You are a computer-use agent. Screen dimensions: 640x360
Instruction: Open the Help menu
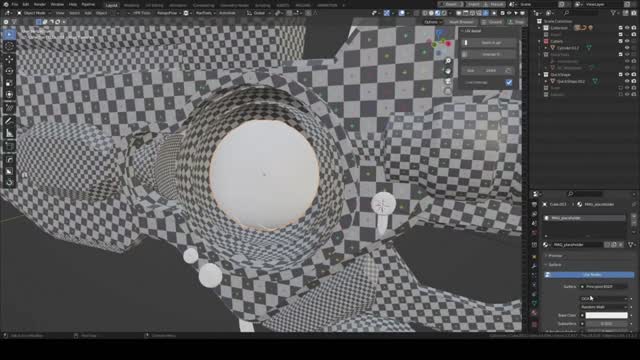(73, 4)
